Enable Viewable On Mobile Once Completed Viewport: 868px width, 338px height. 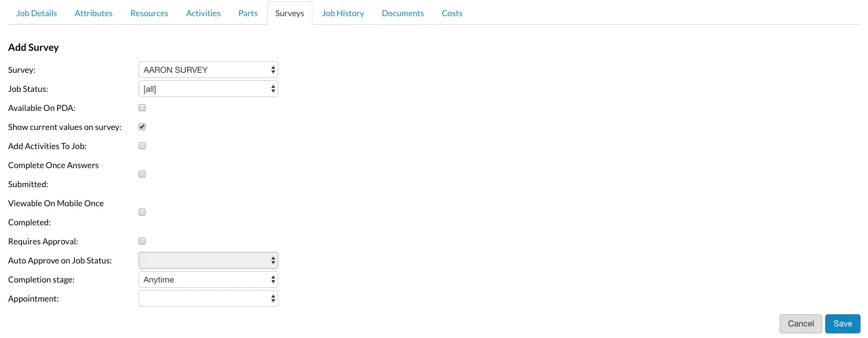pos(142,212)
